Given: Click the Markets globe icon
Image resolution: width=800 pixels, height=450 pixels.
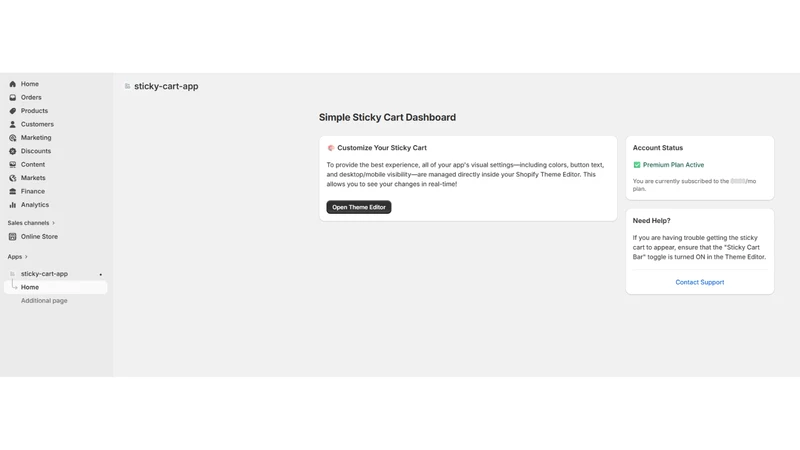Looking at the screenshot, I should click(x=13, y=178).
